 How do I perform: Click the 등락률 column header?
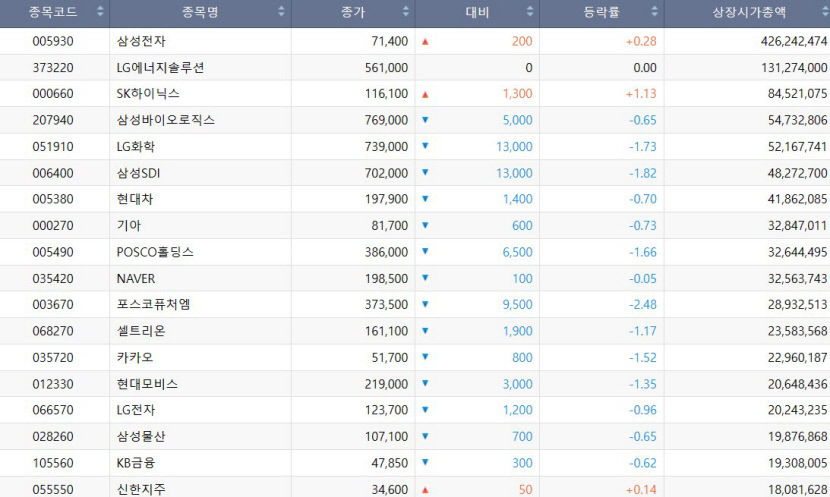pos(602,13)
